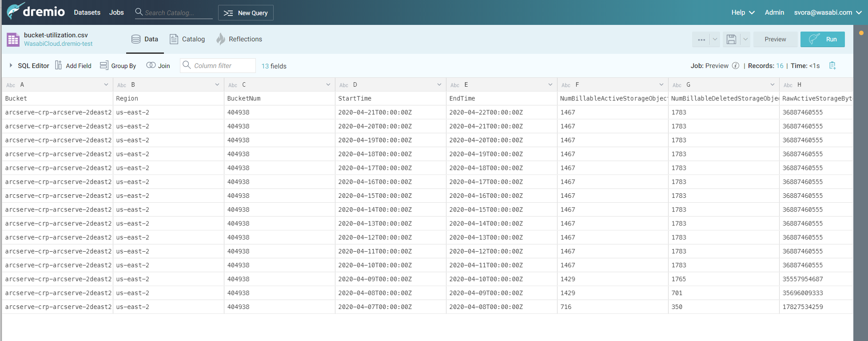Click the Join circles icon
868x341 pixels.
(151, 65)
